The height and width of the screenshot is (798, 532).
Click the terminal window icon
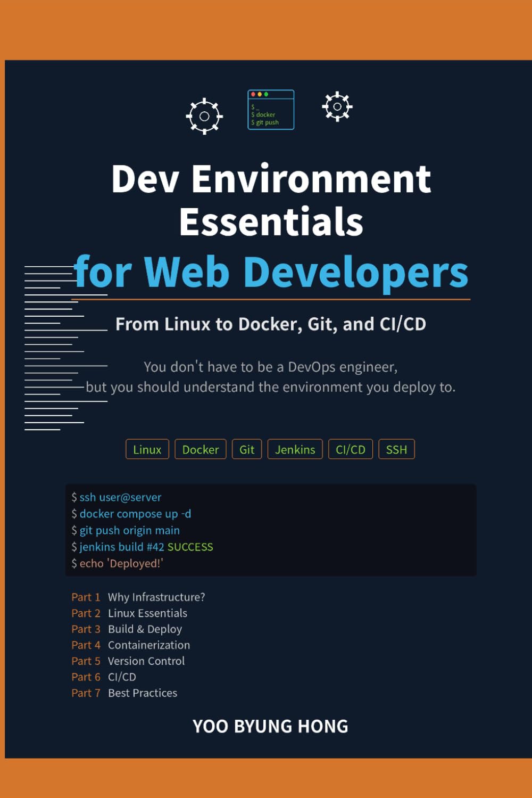point(271,110)
